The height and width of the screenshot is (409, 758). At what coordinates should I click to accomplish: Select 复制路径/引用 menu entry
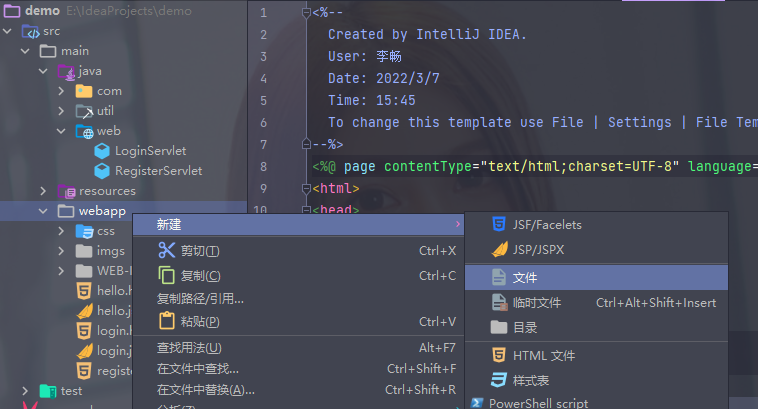point(298,299)
